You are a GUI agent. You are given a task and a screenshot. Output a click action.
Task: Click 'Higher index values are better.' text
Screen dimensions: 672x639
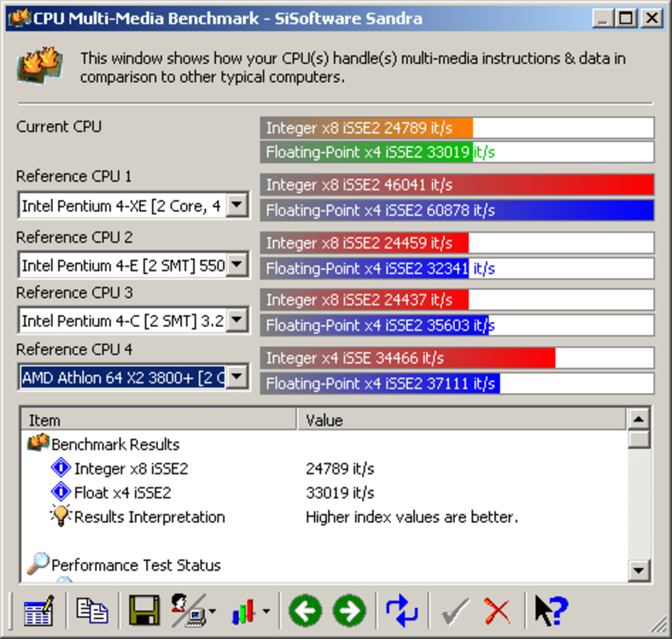coord(412,517)
